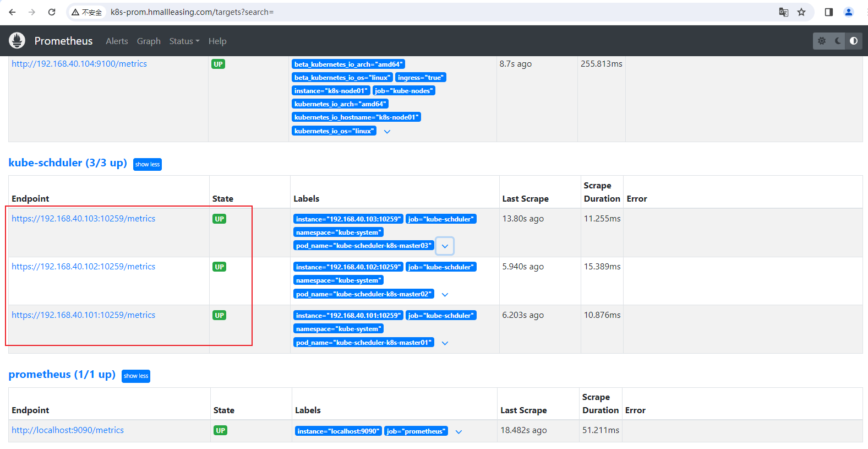The image size is (868, 449).
Task: Select browser-preferred contrast theme icon
Action: (x=853, y=41)
